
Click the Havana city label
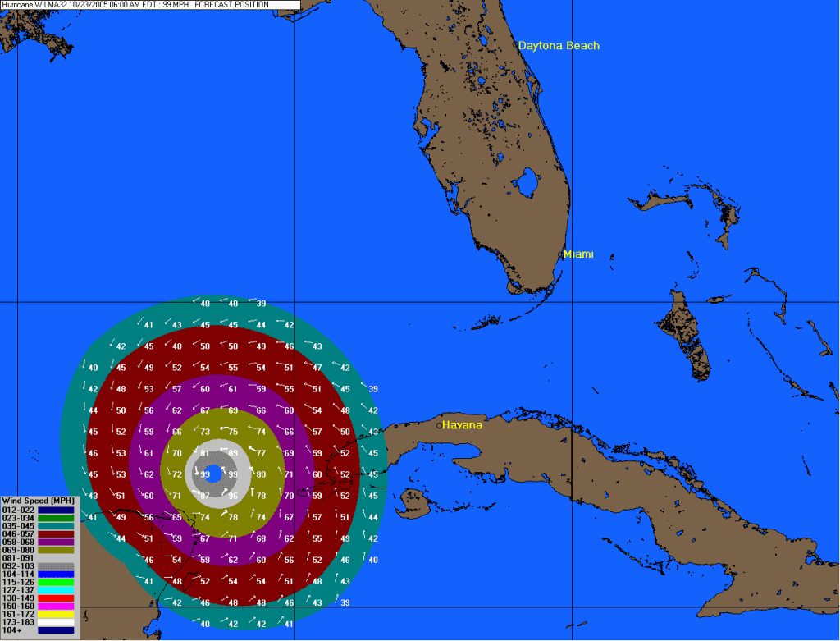click(462, 425)
